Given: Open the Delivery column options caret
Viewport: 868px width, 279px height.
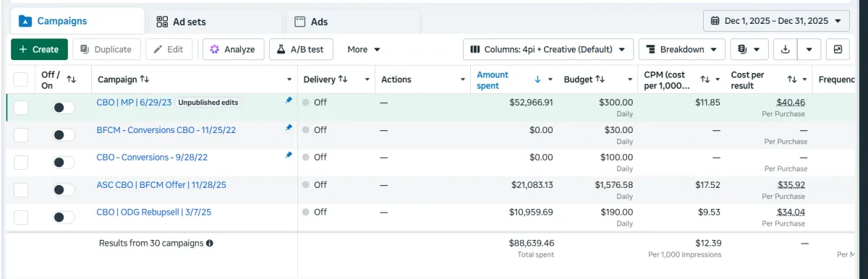Looking at the screenshot, I should [x=367, y=80].
